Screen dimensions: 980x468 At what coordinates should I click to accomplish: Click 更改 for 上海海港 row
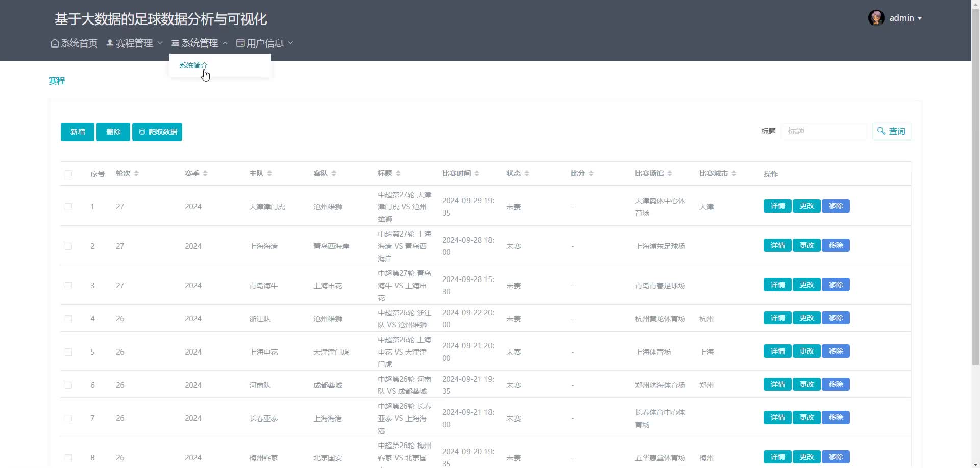(806, 245)
